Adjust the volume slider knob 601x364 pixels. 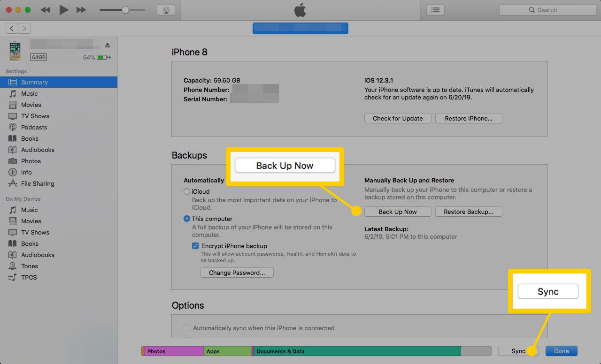[x=125, y=10]
